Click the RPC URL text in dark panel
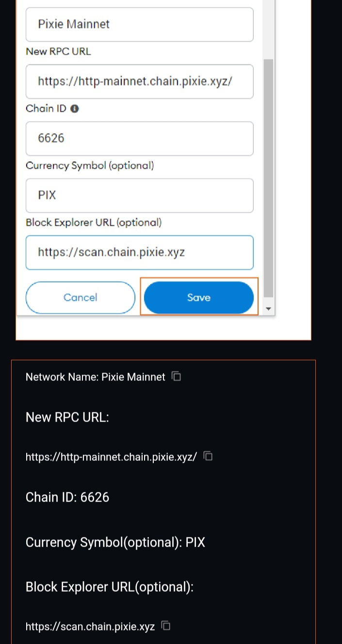 coord(111,456)
